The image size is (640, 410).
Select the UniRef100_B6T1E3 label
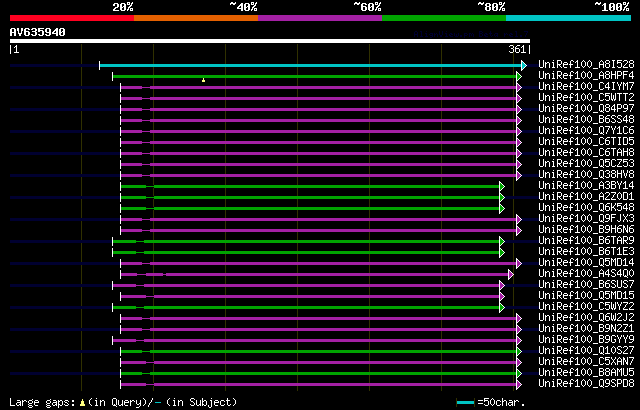coord(586,252)
